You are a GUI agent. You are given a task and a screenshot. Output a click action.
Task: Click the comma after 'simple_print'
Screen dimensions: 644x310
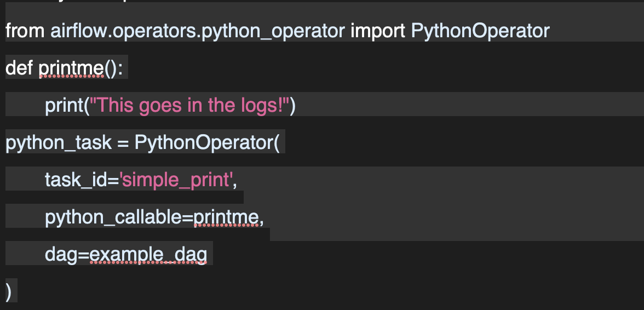235,181
